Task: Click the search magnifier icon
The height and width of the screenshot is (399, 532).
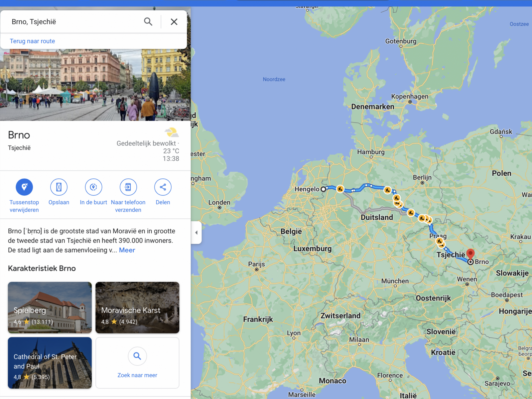Action: [x=148, y=22]
